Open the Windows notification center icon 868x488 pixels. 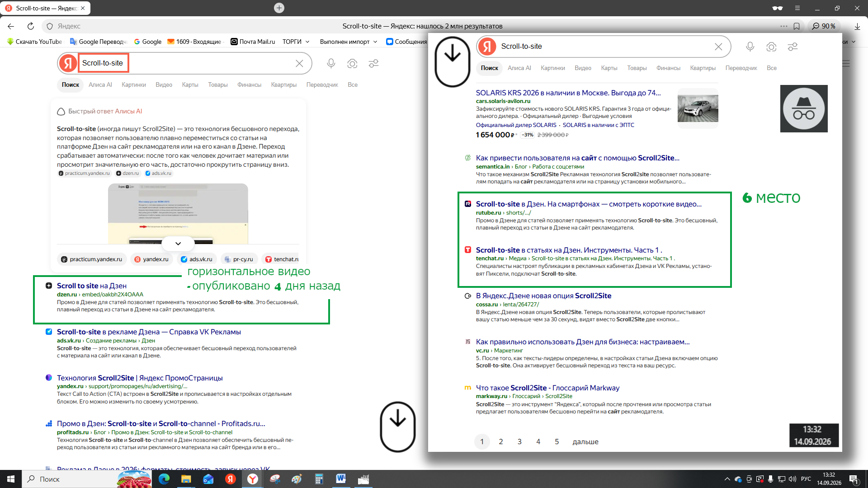coord(854,479)
